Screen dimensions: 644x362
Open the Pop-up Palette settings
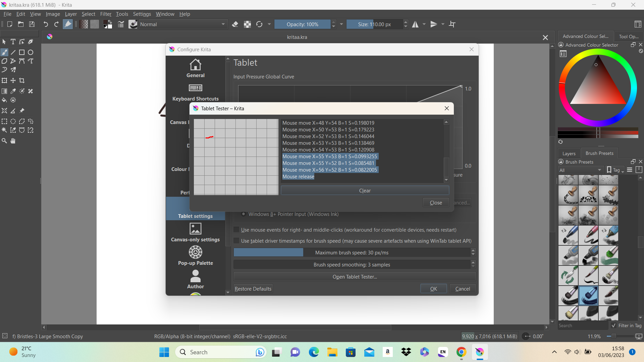(x=195, y=256)
